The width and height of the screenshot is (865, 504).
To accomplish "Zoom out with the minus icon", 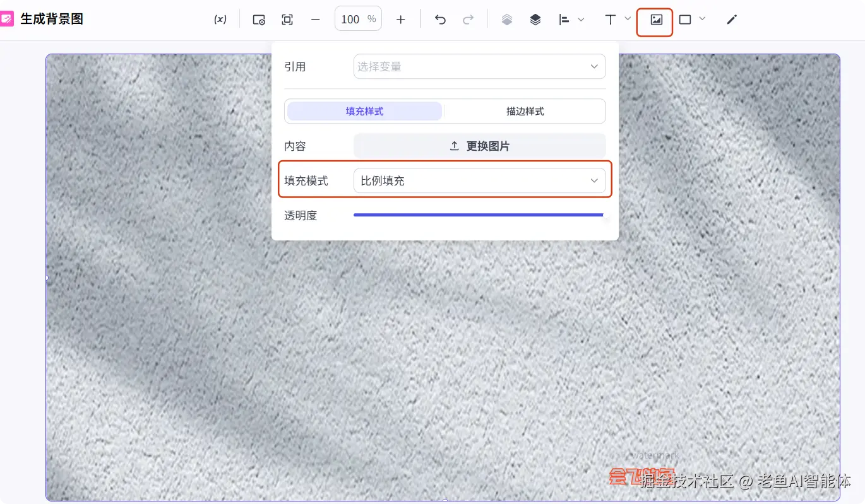I will (x=316, y=20).
